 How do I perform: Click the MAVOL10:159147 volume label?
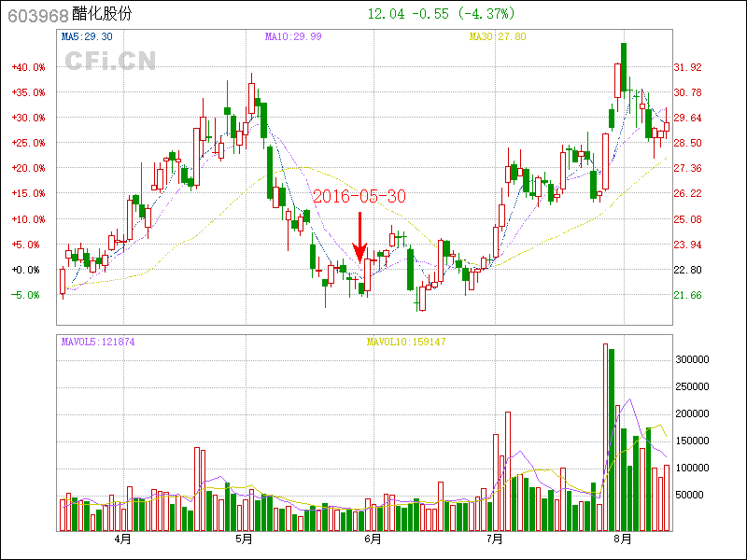pos(406,342)
